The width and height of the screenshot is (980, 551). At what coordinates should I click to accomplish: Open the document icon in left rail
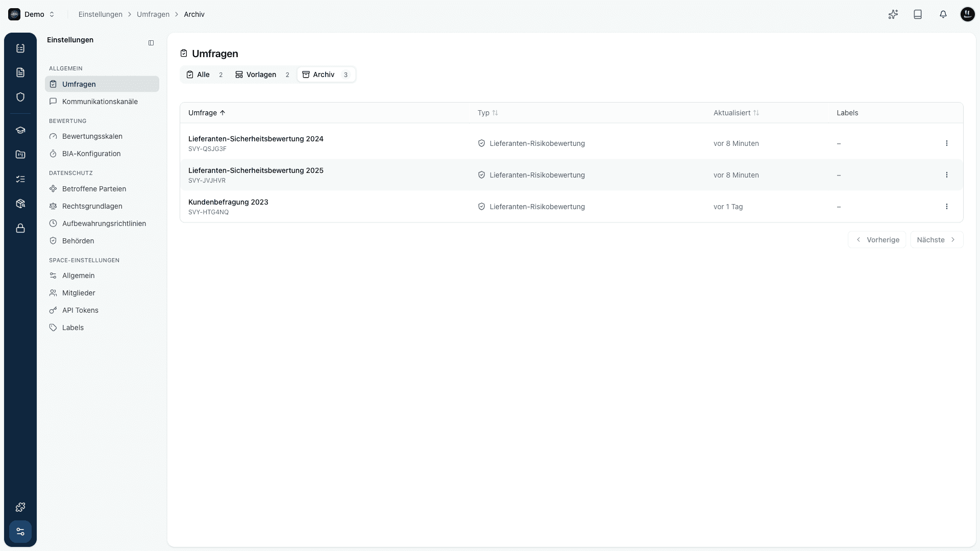[x=20, y=72]
